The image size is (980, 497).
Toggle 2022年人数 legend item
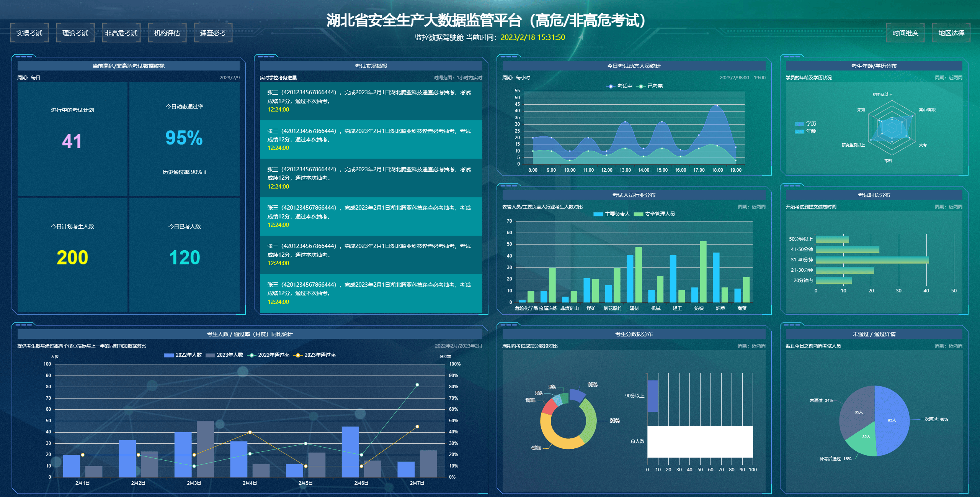coord(183,355)
